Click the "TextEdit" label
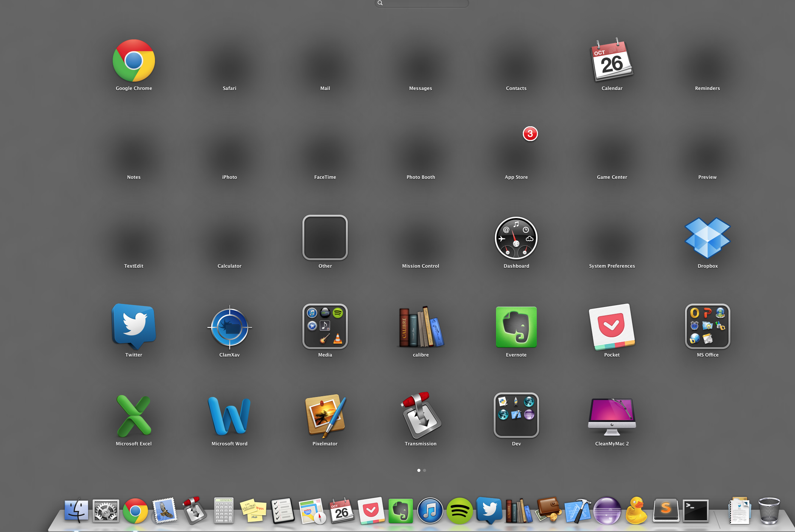 pos(134,266)
